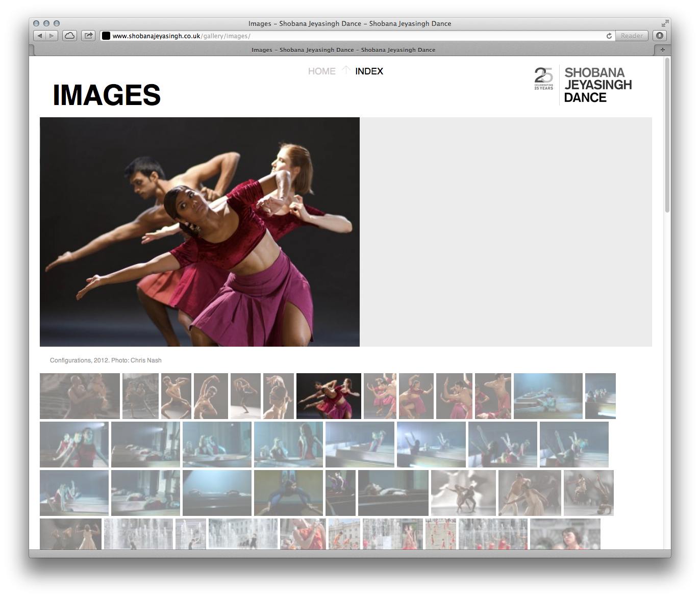This screenshot has width=700, height=598.
Task: Select the INDEX navigation link
Action: (x=369, y=71)
